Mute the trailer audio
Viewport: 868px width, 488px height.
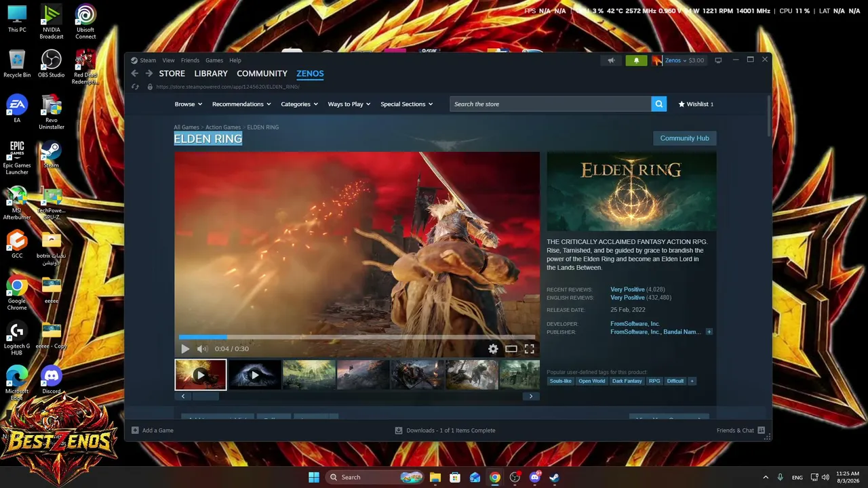pos(202,348)
